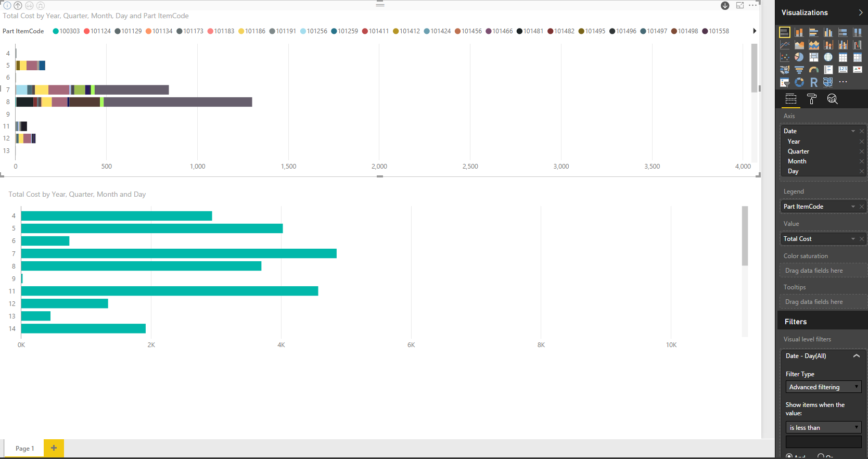This screenshot has height=459, width=868.
Task: Turn on drill down mode
Action: coord(725,6)
